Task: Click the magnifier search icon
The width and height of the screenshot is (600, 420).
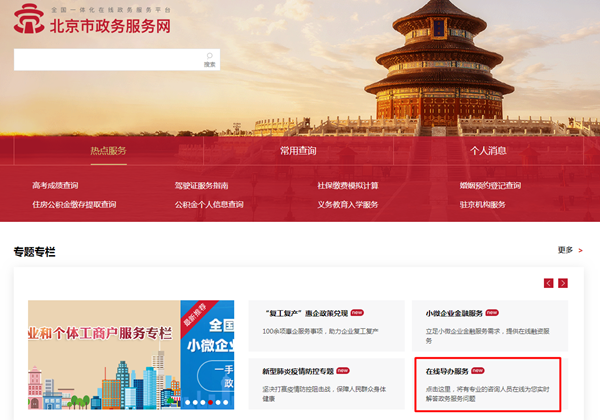Action: [x=209, y=56]
